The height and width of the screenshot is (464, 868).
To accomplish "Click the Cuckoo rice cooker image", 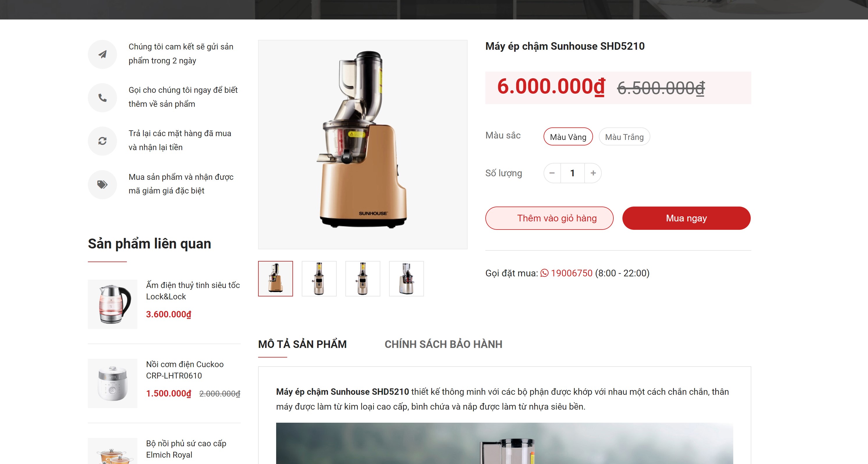I will click(113, 383).
